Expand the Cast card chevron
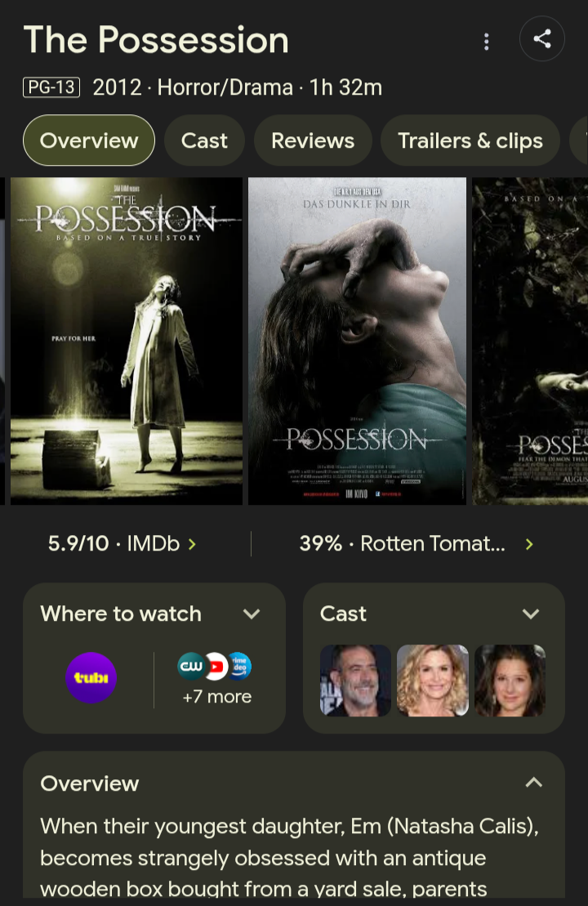Screen dimensions: 588x906 531,614
